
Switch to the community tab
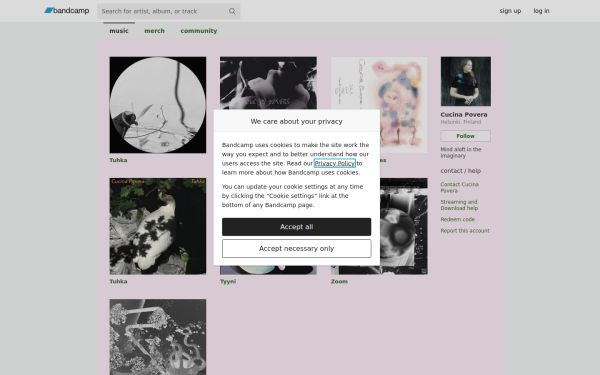point(199,31)
